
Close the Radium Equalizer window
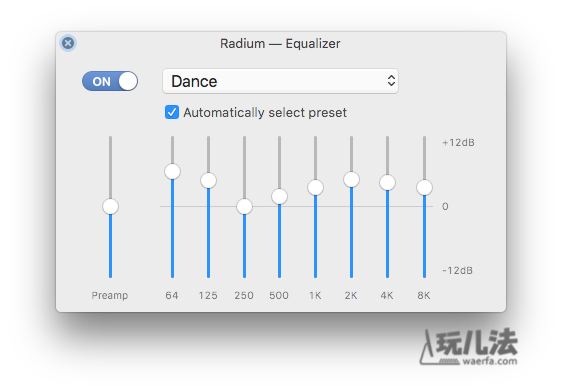[x=68, y=43]
